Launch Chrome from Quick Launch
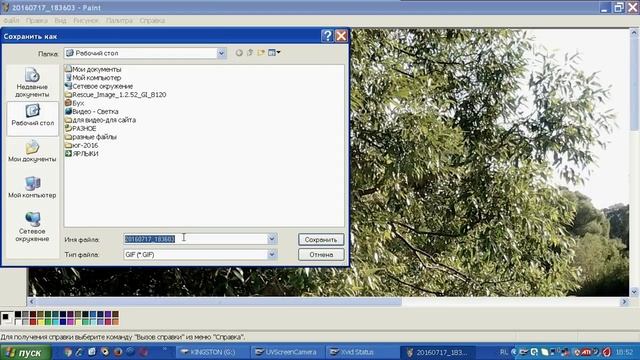The image size is (640, 360). tap(68, 352)
